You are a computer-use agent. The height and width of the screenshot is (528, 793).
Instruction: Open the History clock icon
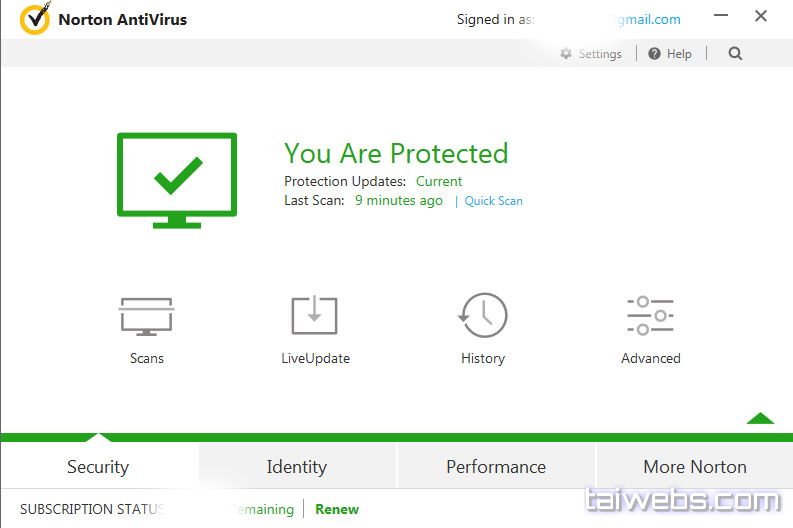[x=483, y=316]
